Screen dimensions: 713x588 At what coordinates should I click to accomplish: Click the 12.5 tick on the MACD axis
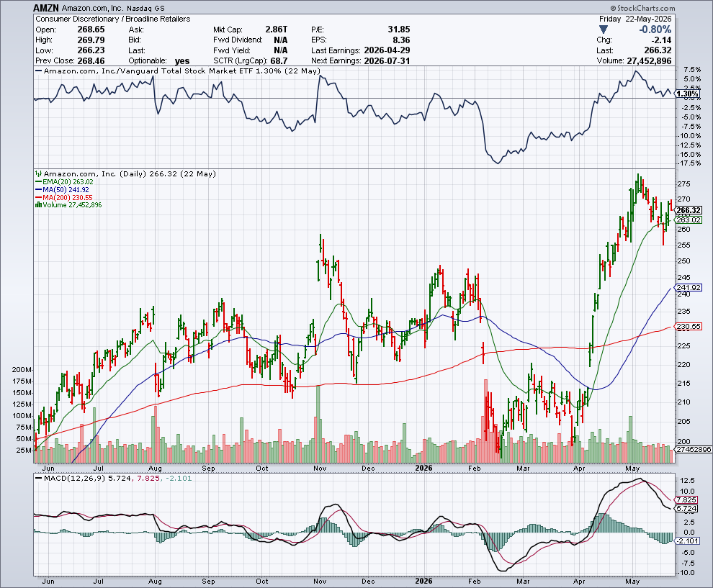pos(687,481)
